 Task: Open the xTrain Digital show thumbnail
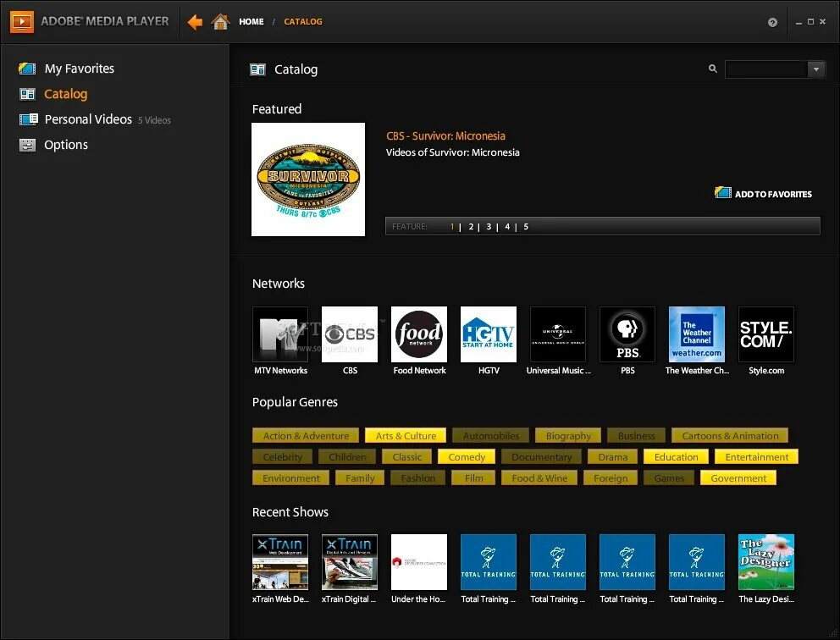point(349,562)
